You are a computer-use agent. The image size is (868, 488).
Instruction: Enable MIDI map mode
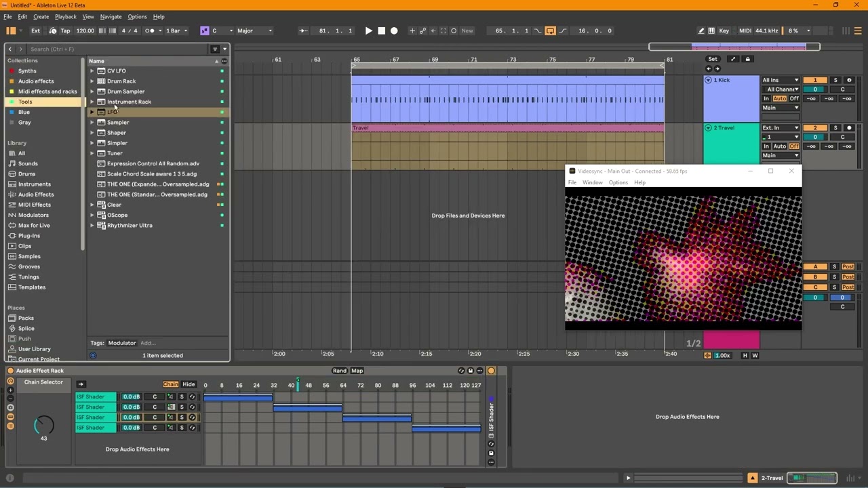pos(745,30)
